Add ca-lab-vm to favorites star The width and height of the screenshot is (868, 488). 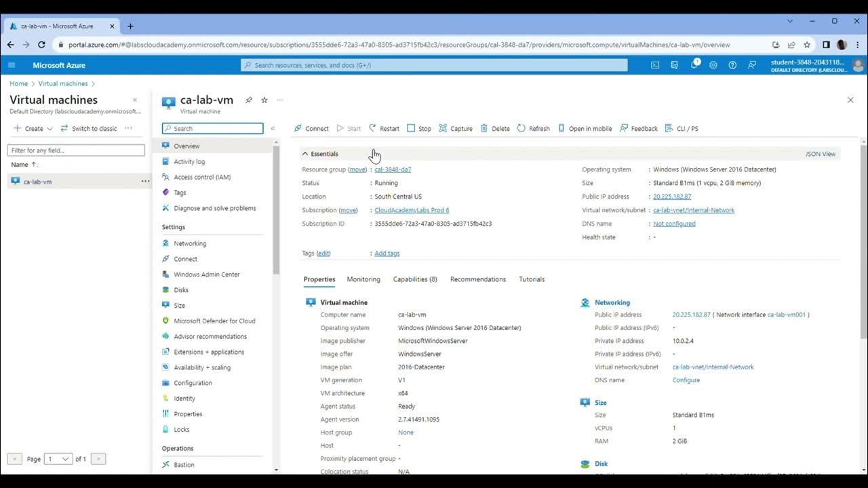click(264, 100)
